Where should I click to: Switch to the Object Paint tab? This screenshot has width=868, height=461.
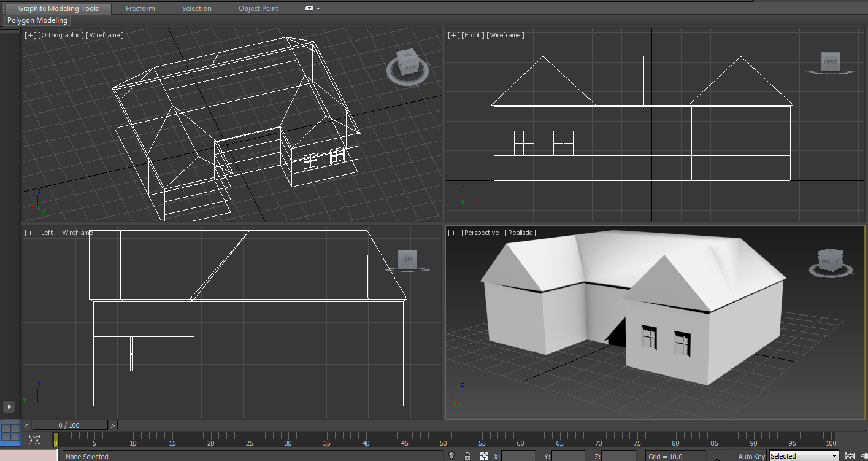258,8
